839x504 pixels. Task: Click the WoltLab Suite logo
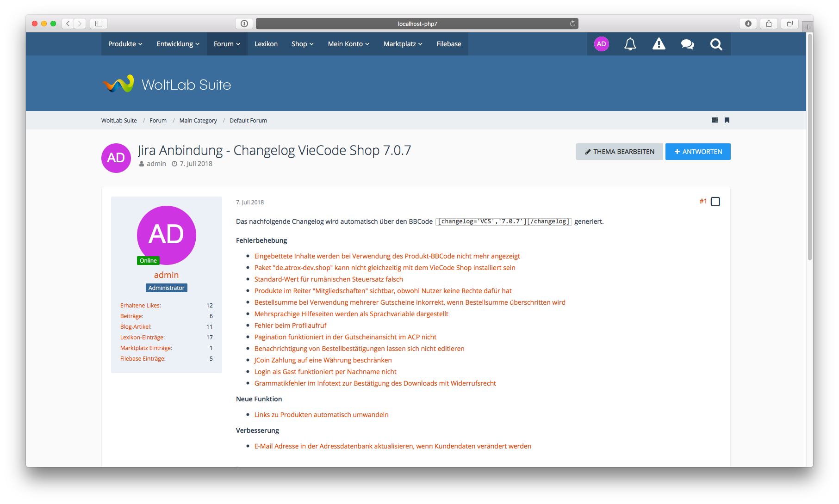pyautogui.click(x=167, y=84)
